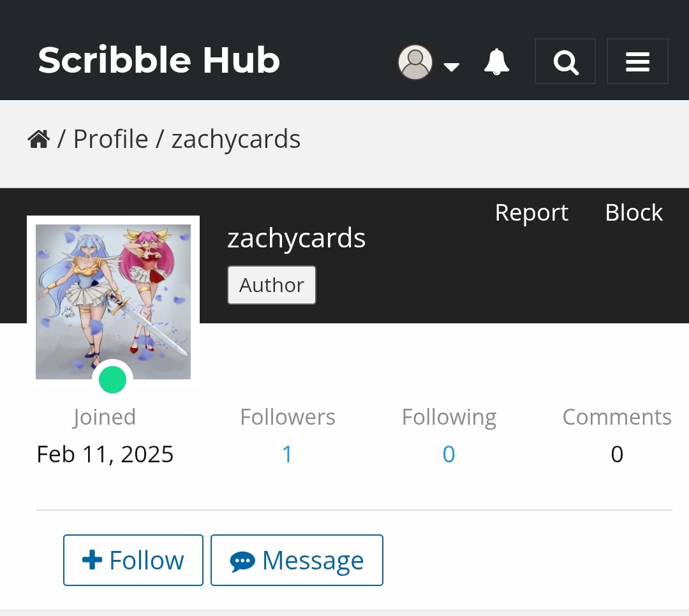Click the green online status dot
Image resolution: width=689 pixels, height=616 pixels.
coord(113,380)
